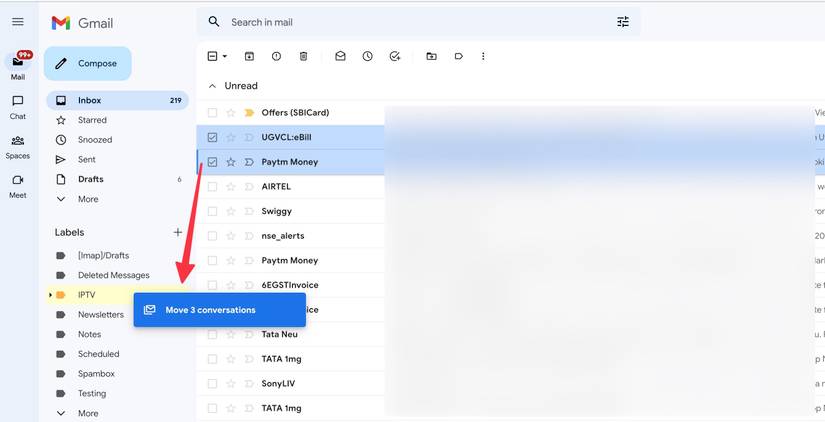Open the main menu hamburger icon

click(x=18, y=22)
